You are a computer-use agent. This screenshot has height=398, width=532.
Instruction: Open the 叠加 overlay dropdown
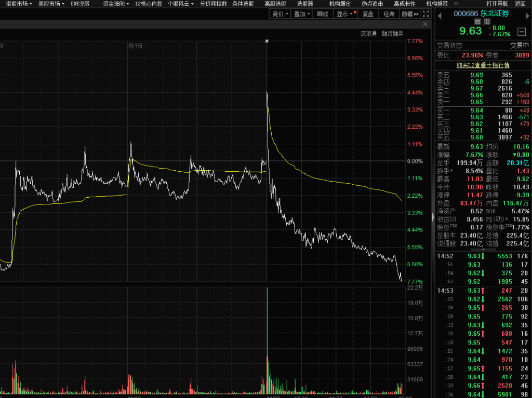pos(302,14)
